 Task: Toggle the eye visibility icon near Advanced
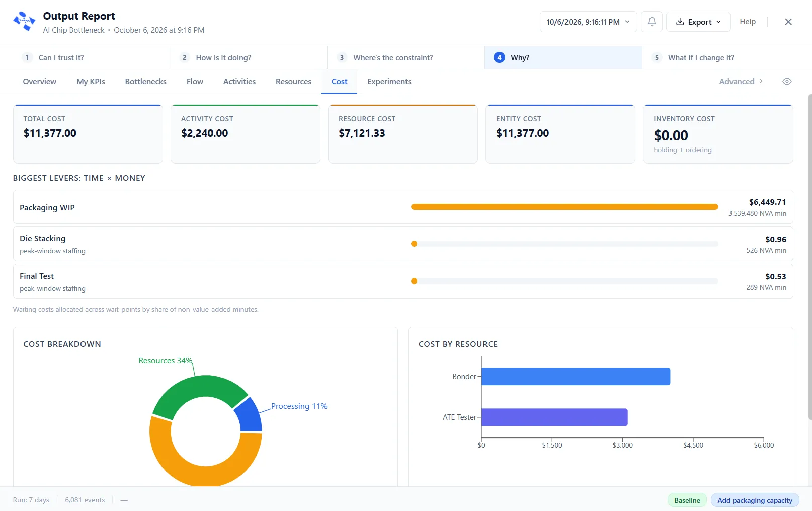coord(787,82)
